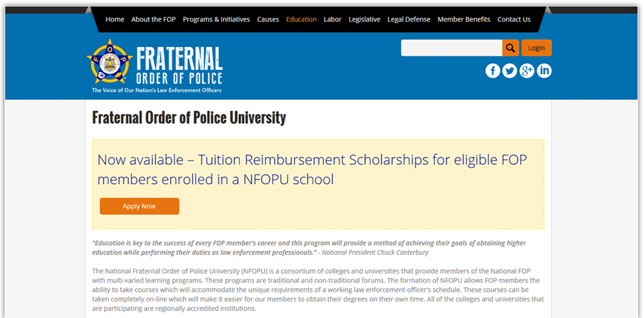Image resolution: width=644 pixels, height=318 pixels.
Task: Open the Contact Us menu item
Action: coord(514,19)
